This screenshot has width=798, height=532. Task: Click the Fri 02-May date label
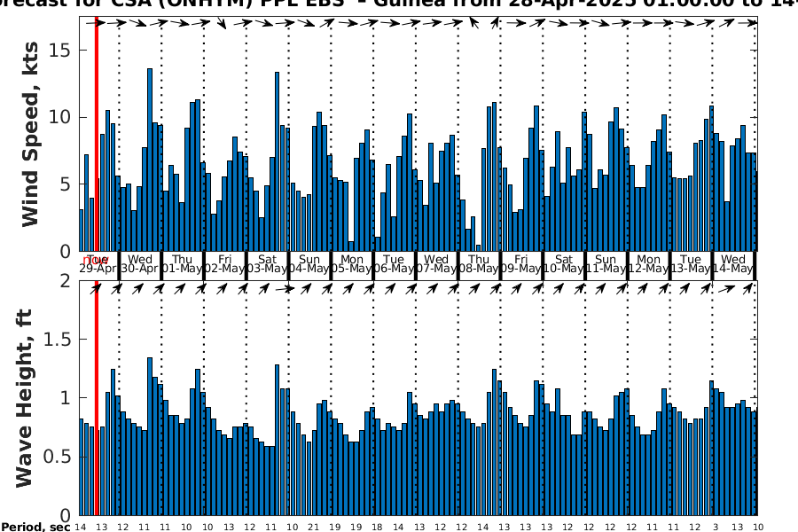(x=224, y=263)
